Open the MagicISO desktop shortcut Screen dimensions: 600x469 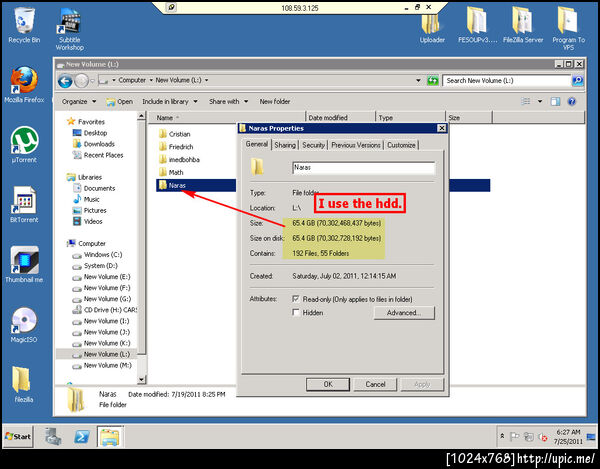point(24,324)
